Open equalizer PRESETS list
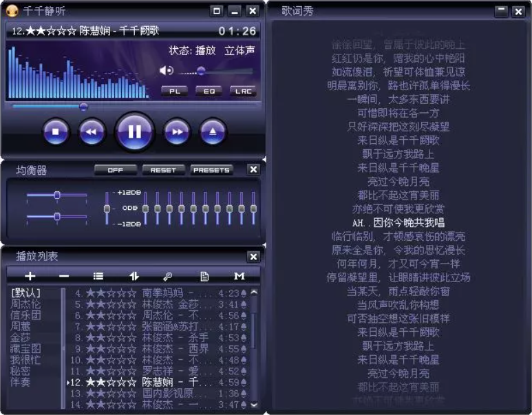This screenshot has width=532, height=415. tap(211, 170)
